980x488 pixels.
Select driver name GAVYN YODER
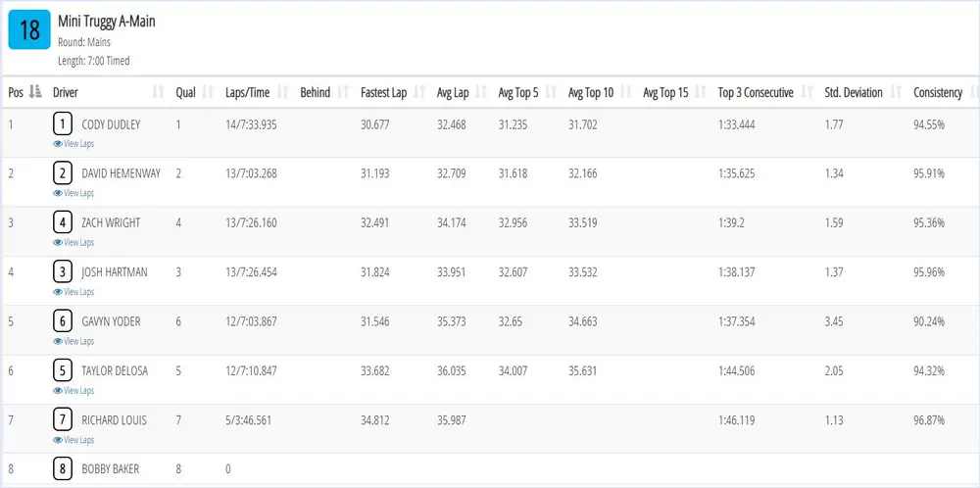(112, 321)
